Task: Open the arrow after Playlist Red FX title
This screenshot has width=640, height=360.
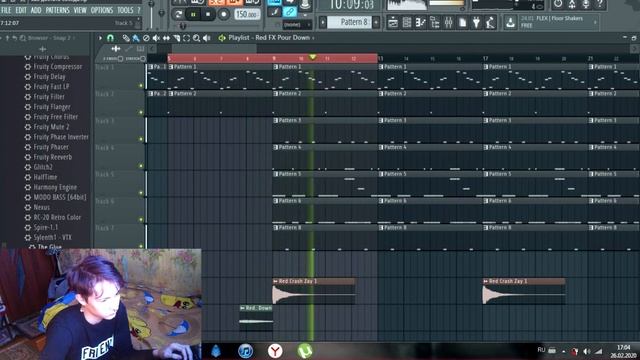Action: pos(313,38)
